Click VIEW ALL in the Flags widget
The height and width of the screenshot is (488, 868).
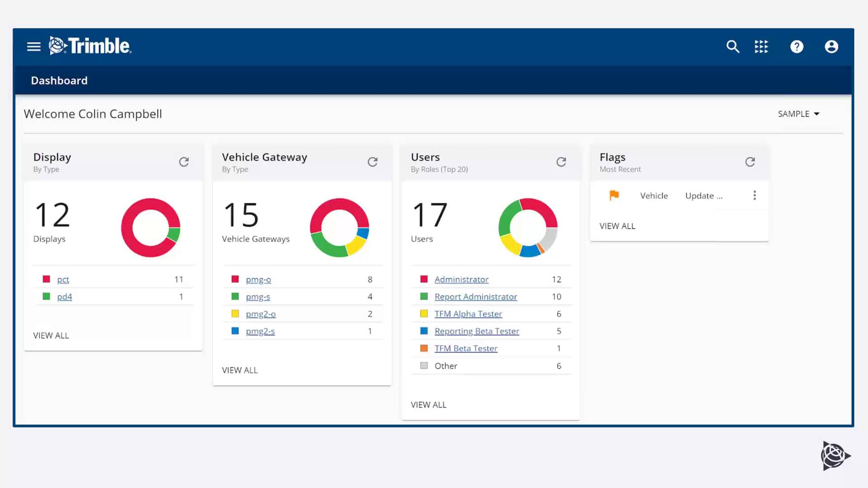tap(617, 225)
